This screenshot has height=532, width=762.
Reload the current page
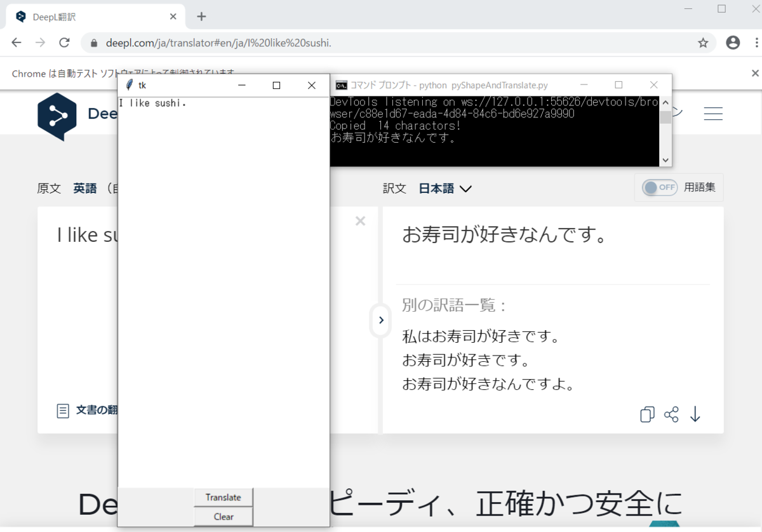tap(63, 43)
